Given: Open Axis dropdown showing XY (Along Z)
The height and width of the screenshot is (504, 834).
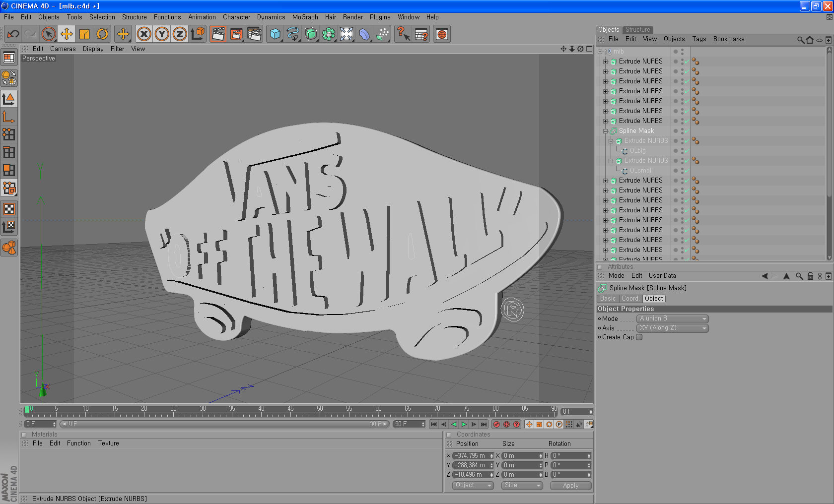Looking at the screenshot, I should click(673, 328).
